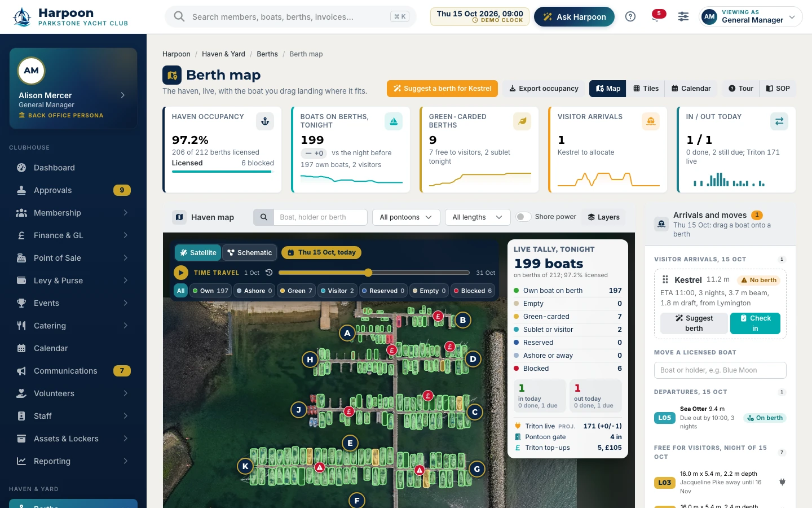The height and width of the screenshot is (508, 812).
Task: Switch map to Schematic view
Action: tap(250, 253)
